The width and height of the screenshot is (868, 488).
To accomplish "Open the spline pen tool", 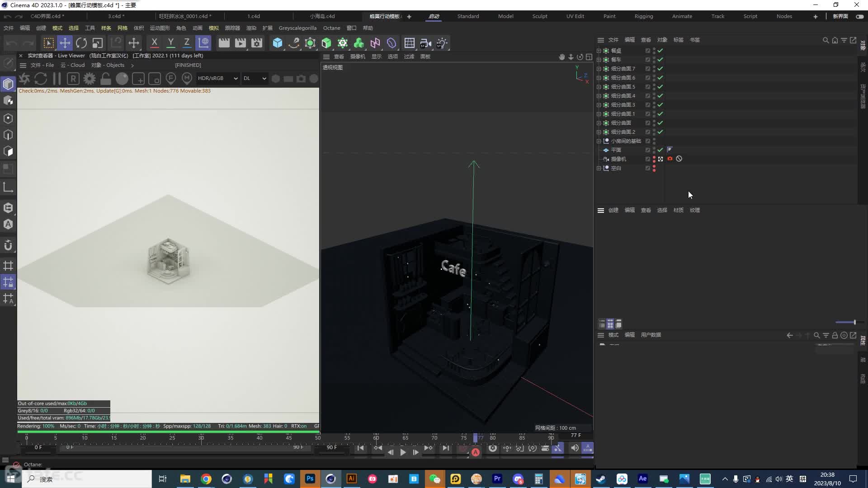I will pos(294,43).
